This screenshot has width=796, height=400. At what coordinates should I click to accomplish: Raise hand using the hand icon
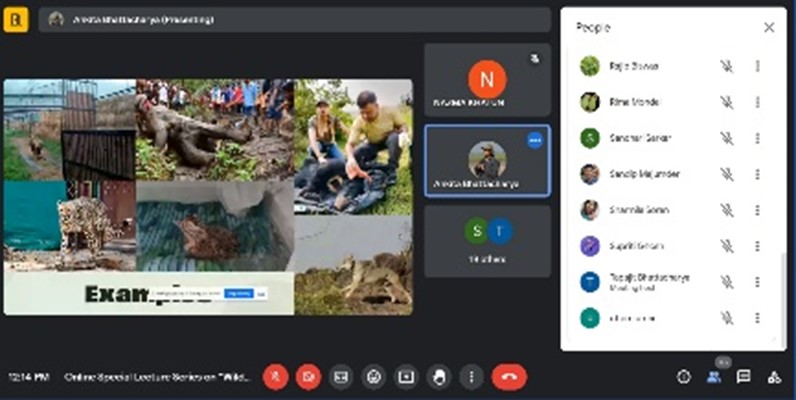tap(438, 377)
